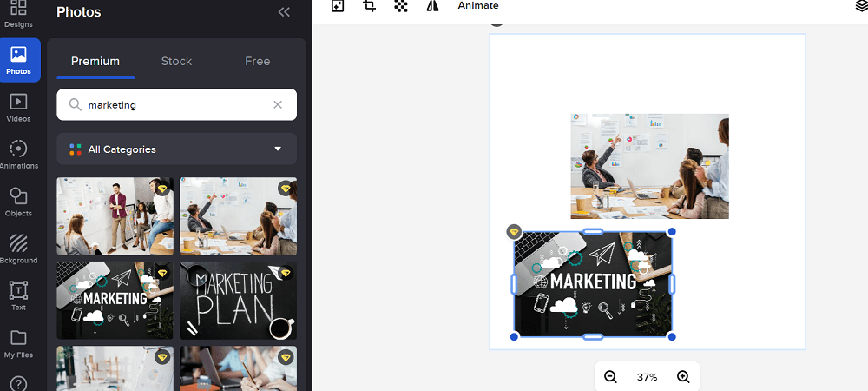868x391 pixels.
Task: Switch to the Free tab
Action: tap(258, 61)
